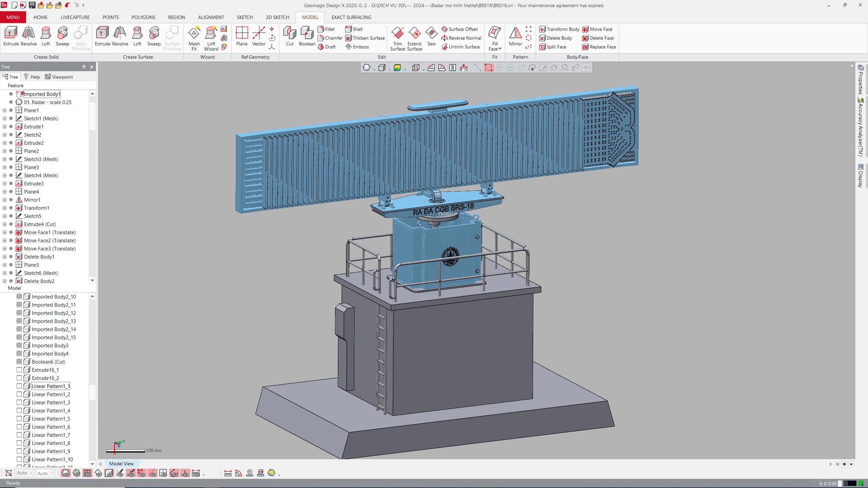The height and width of the screenshot is (488, 868).
Task: Open the Mesh Fit wizard
Action: [194, 37]
